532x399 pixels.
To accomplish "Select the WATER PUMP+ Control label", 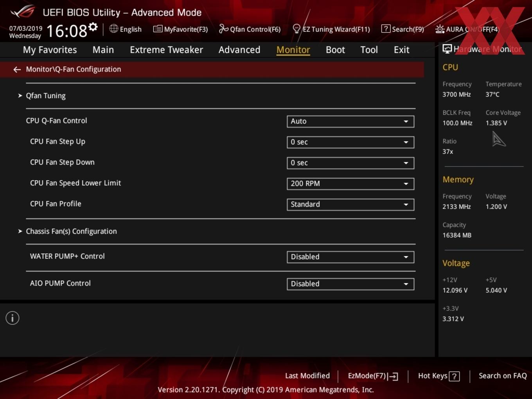I will pos(67,256).
